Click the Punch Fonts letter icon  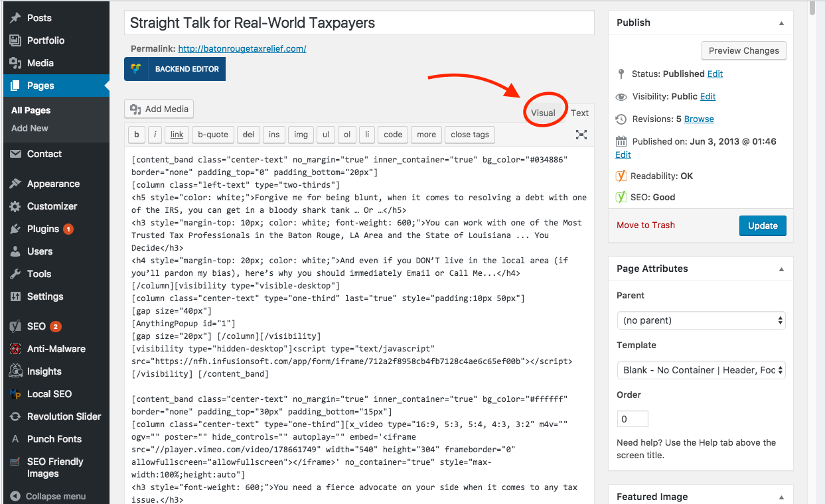point(15,439)
